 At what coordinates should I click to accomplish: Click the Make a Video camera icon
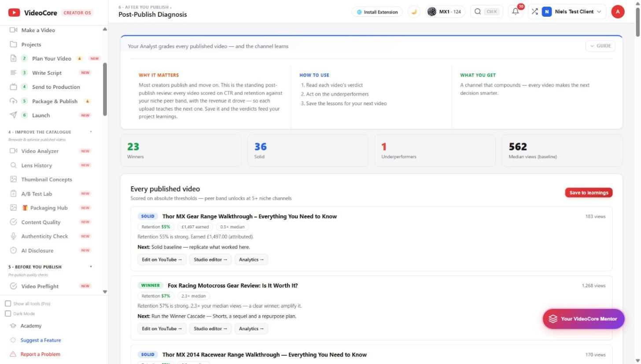coord(14,30)
